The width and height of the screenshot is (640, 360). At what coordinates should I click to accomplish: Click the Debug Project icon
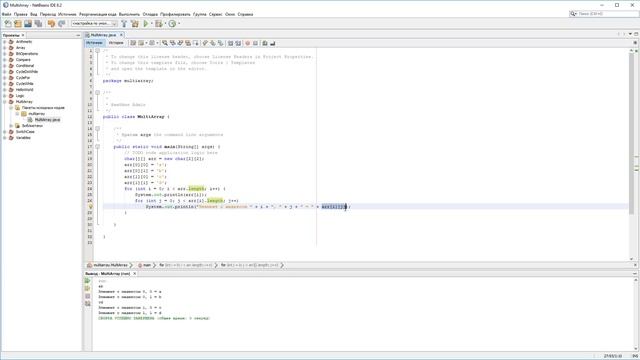point(159,24)
